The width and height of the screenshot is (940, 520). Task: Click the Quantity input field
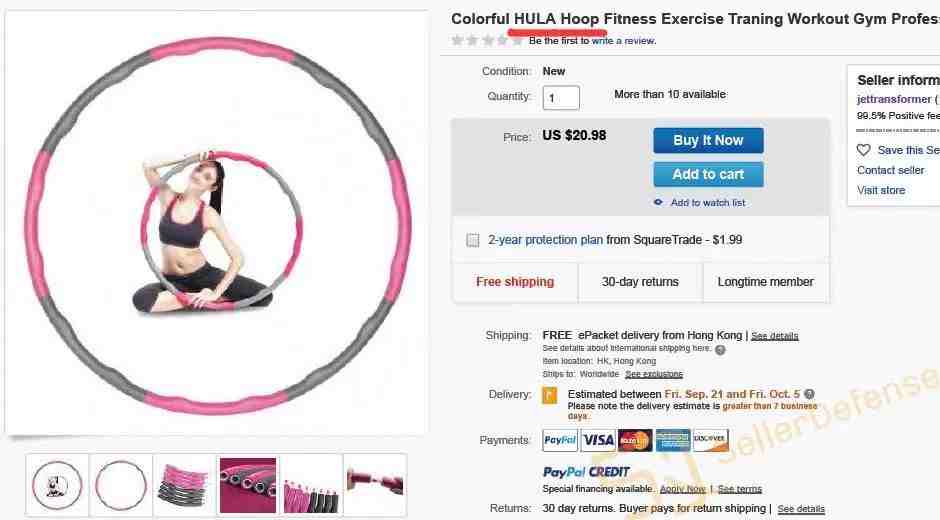pyautogui.click(x=561, y=98)
